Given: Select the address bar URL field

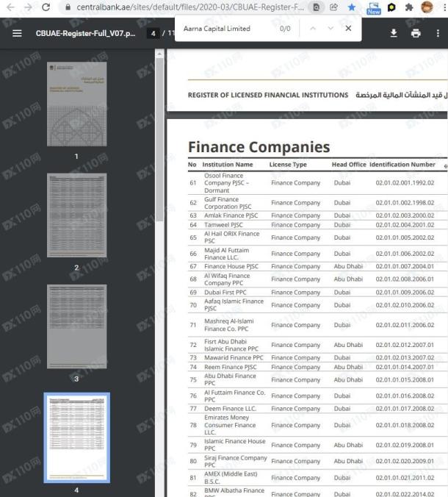Looking at the screenshot, I should coord(190,7).
